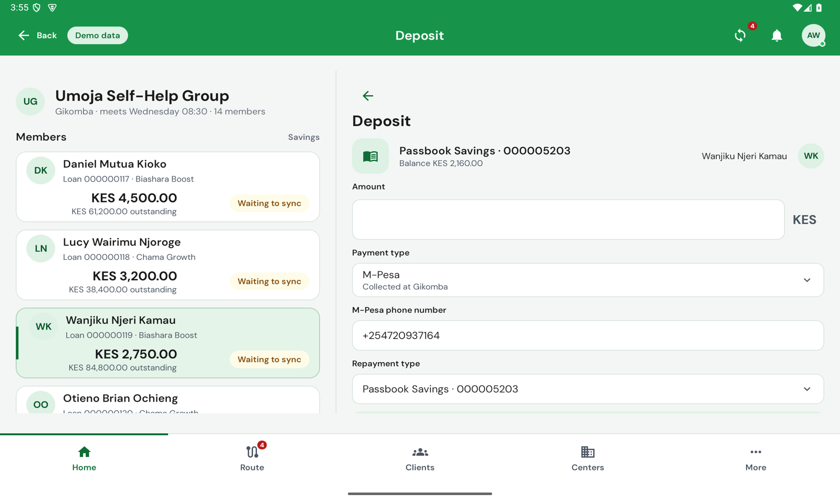The width and height of the screenshot is (840, 504).
Task: Expand the Payment type M-Pesa dropdown
Action: coord(587,280)
